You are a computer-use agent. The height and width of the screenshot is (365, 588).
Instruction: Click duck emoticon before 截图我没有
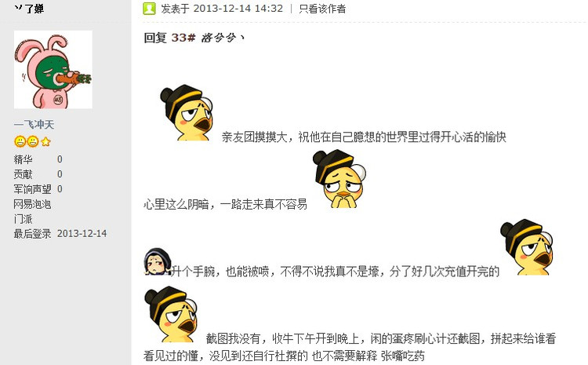172,314
